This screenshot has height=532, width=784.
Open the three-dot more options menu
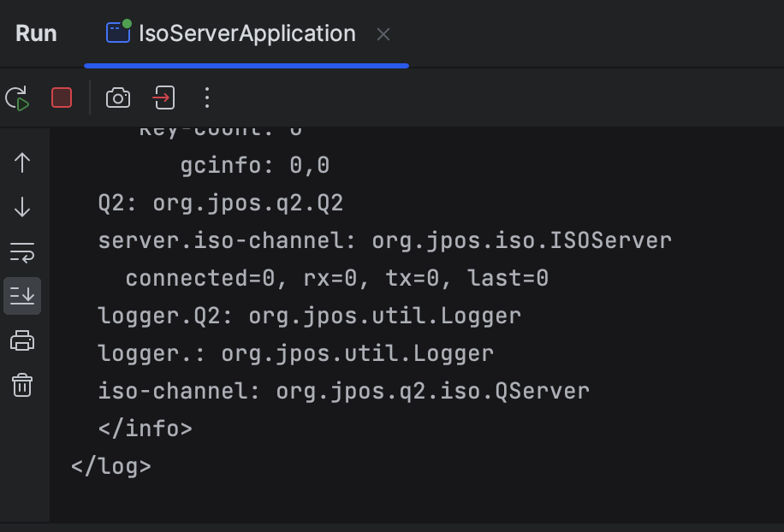click(x=207, y=98)
